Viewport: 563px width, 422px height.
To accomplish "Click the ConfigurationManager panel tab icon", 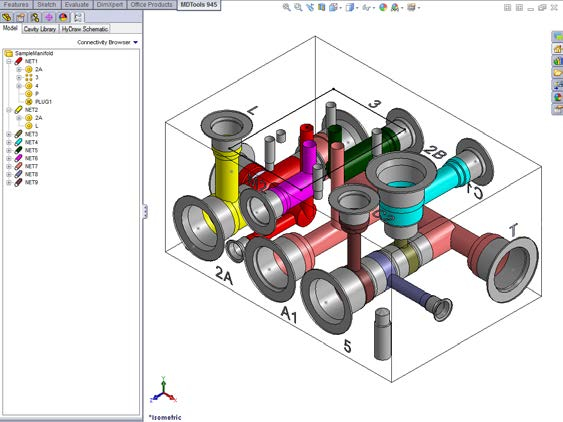I will [34, 17].
